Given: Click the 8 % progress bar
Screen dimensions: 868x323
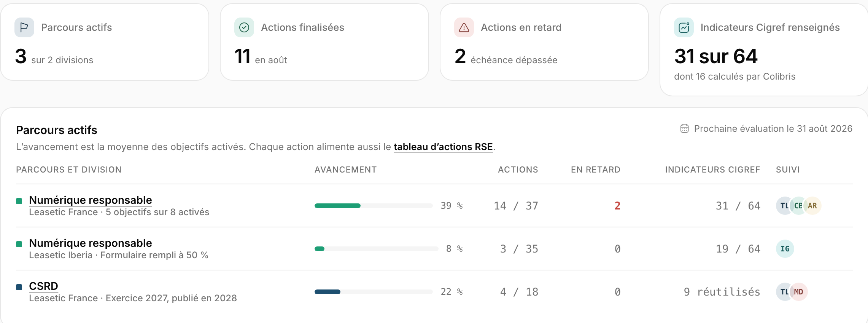Looking at the screenshot, I should [377, 249].
